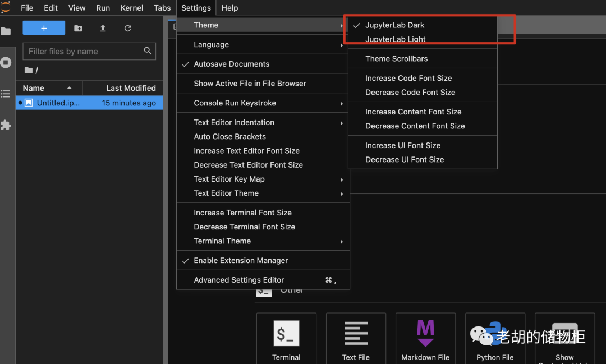
Task: Click Decrease UI Font Size
Action: click(423, 160)
